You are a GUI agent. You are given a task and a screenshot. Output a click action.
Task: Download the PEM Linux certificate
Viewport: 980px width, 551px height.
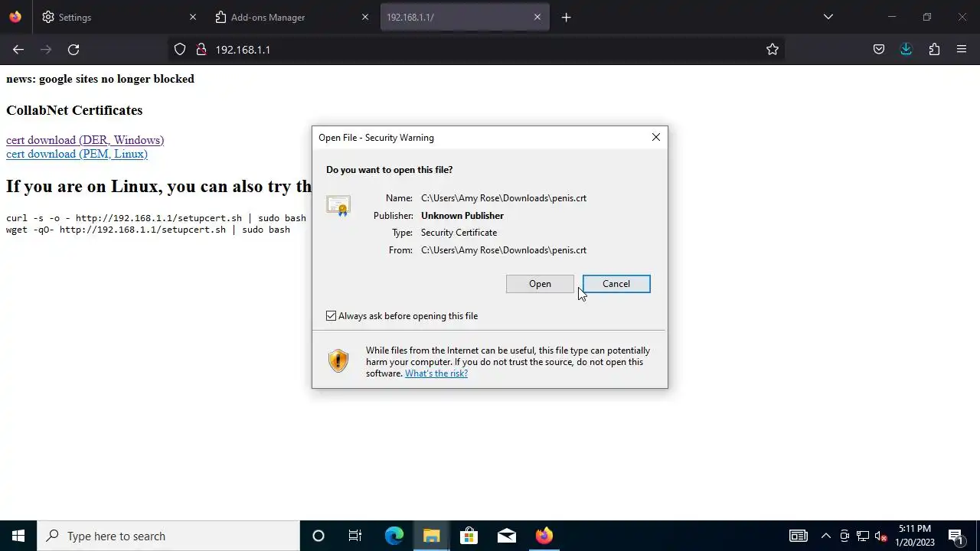click(77, 154)
